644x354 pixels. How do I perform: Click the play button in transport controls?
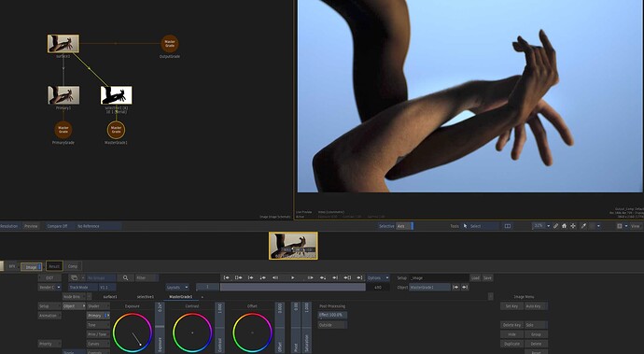(292, 278)
